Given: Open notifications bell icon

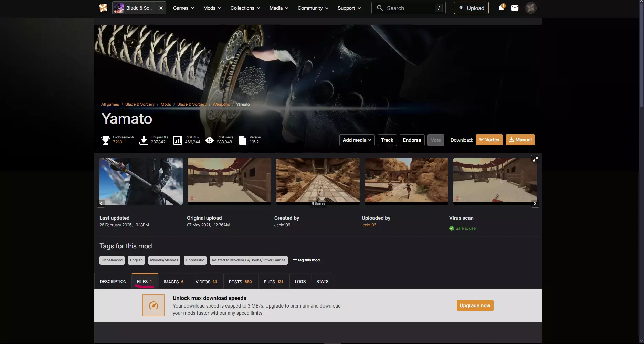Looking at the screenshot, I should point(501,8).
